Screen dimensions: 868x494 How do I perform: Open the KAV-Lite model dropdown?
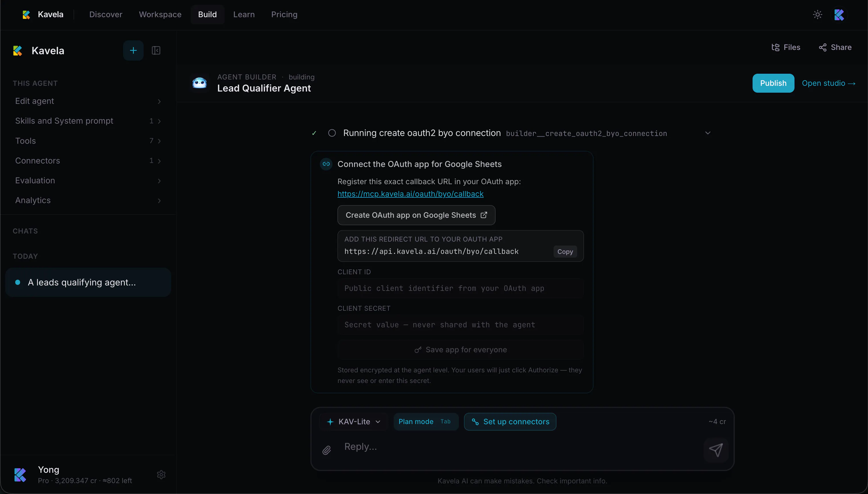click(x=353, y=422)
